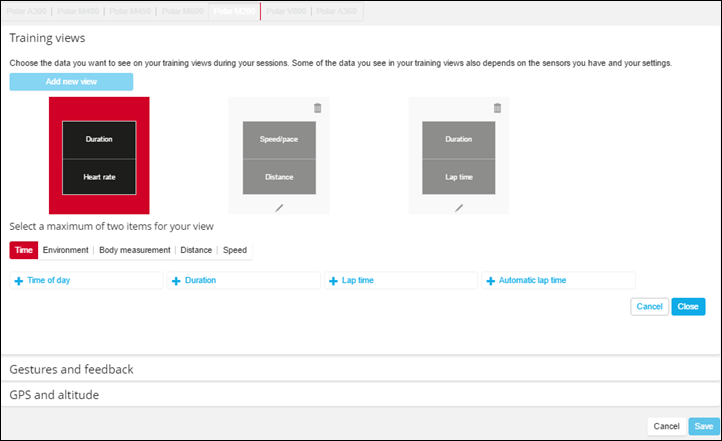Click the blue Close button
722x441 pixels.
click(688, 306)
